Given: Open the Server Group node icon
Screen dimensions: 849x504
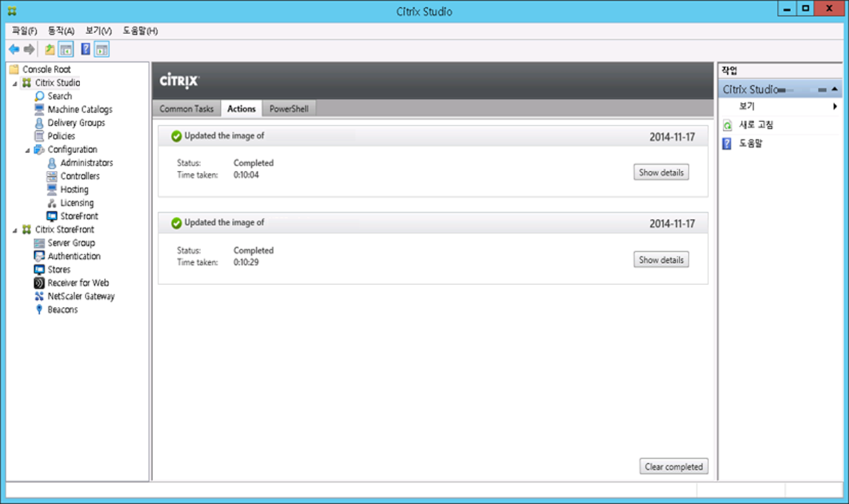Looking at the screenshot, I should [40, 243].
